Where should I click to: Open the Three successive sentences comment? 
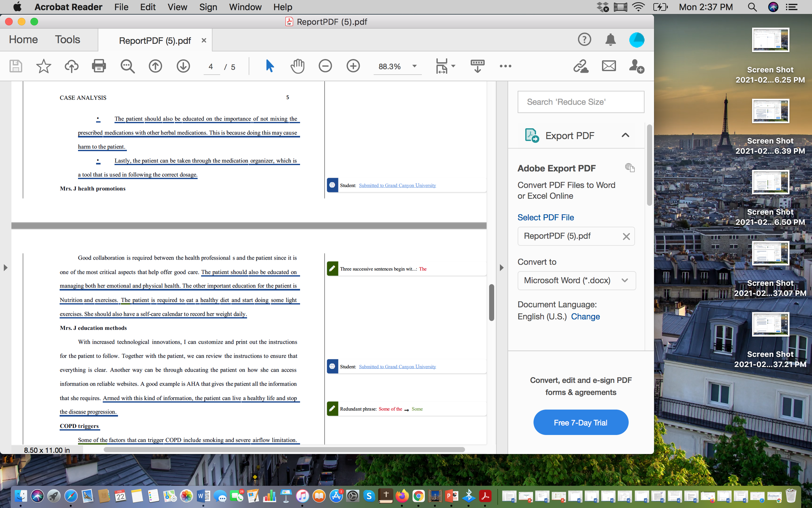coord(406,269)
